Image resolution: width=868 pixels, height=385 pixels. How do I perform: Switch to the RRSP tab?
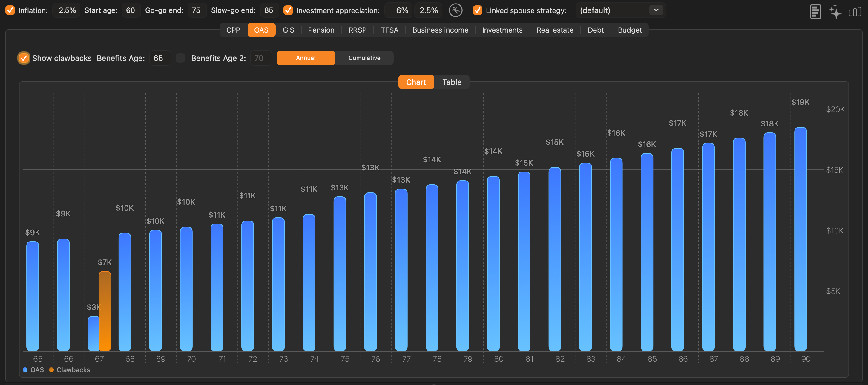(x=358, y=30)
